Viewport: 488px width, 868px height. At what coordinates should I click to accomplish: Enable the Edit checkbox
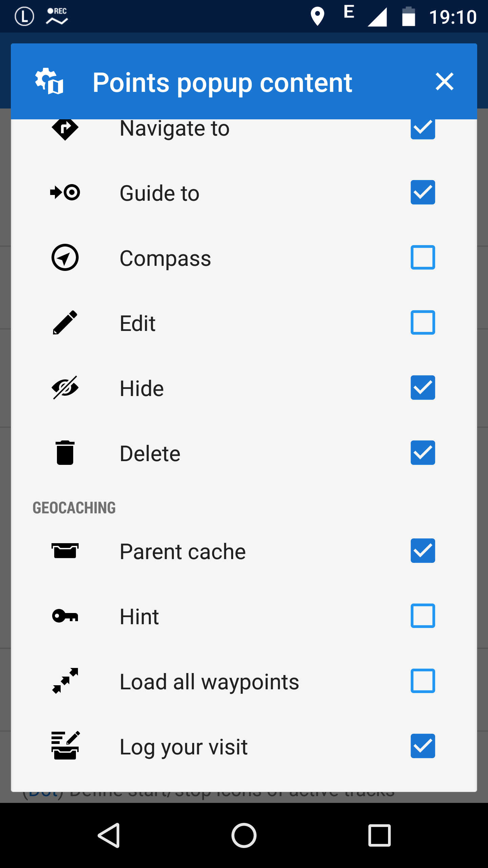click(423, 322)
